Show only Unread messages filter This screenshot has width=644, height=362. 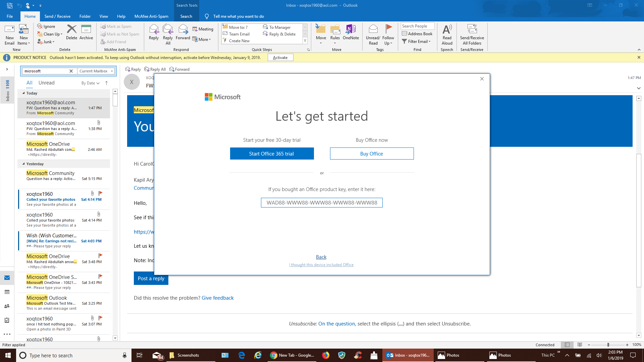[x=46, y=83]
